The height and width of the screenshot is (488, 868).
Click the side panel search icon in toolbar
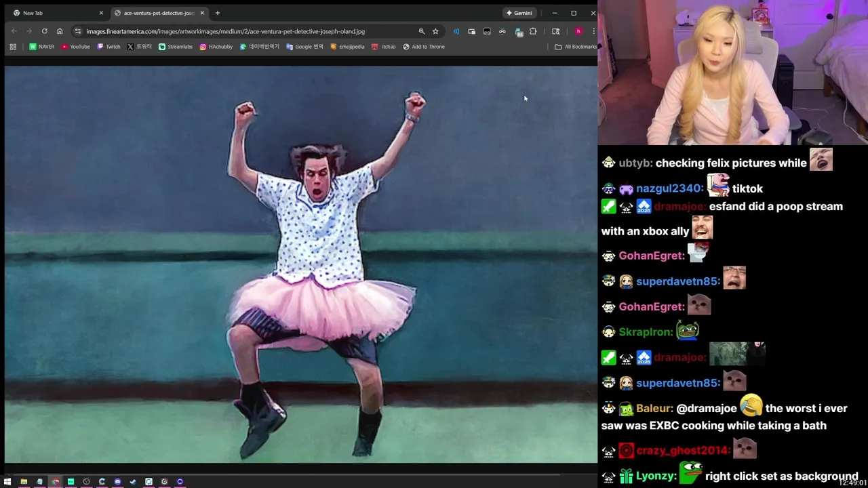coord(555,31)
